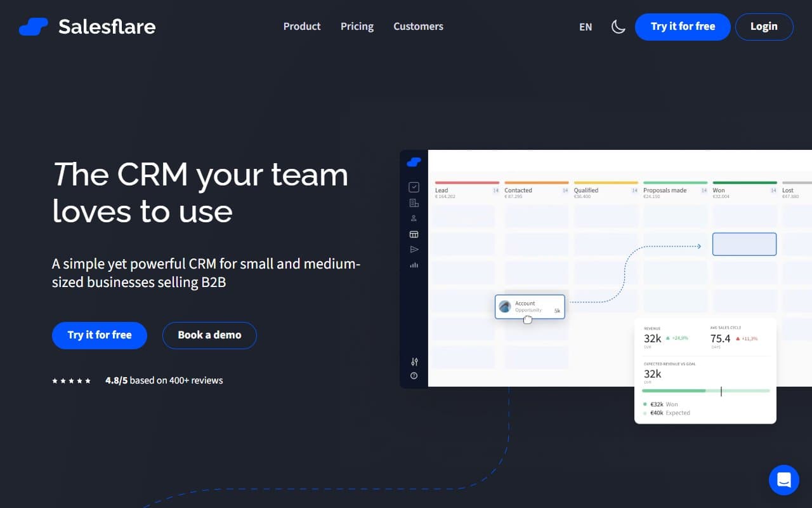Click the help question mark icon in sidebar

[x=414, y=375]
